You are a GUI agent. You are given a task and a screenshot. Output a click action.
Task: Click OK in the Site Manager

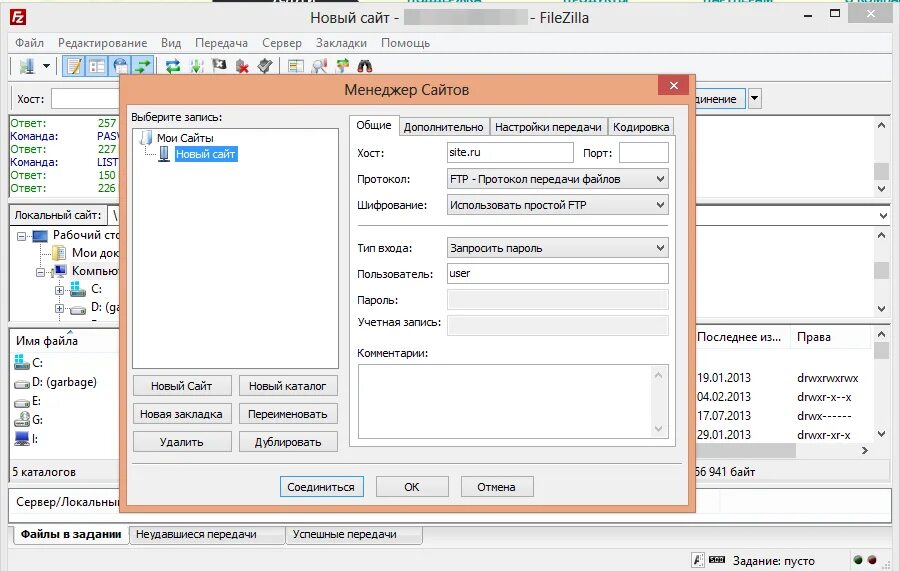(x=412, y=487)
